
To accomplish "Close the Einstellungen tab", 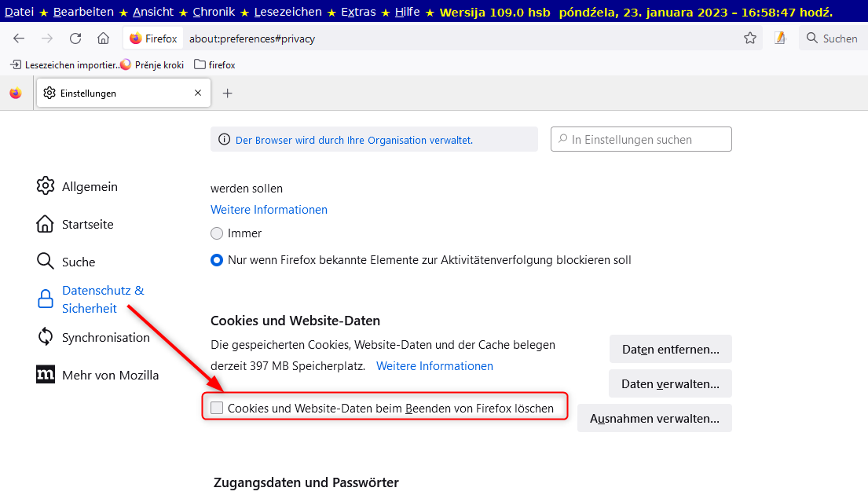I will point(198,93).
